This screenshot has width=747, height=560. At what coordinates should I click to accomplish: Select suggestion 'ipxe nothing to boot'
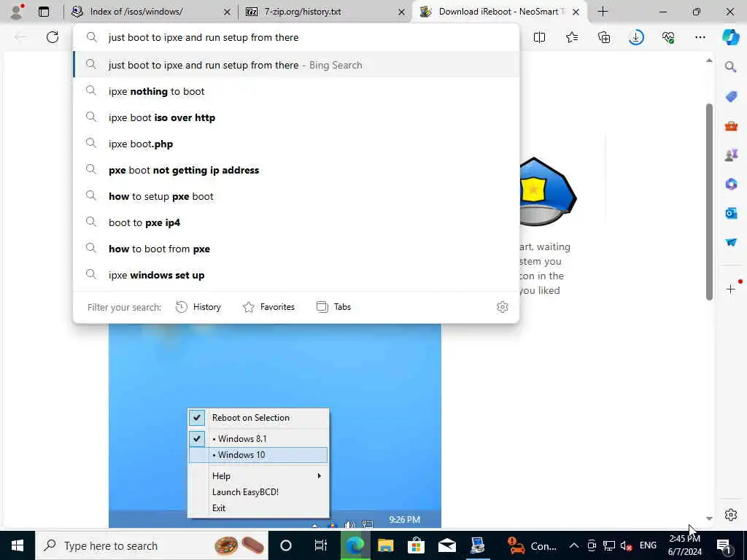point(296,91)
